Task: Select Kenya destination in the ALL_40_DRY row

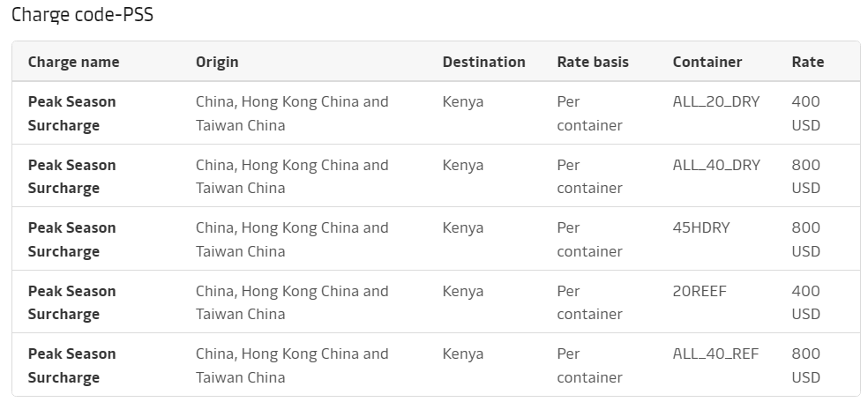Action: coord(463,166)
